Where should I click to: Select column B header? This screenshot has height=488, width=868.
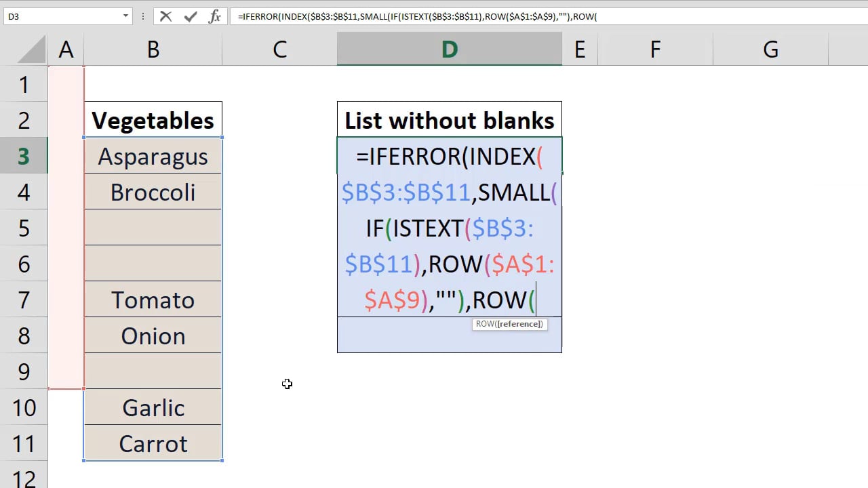(153, 49)
